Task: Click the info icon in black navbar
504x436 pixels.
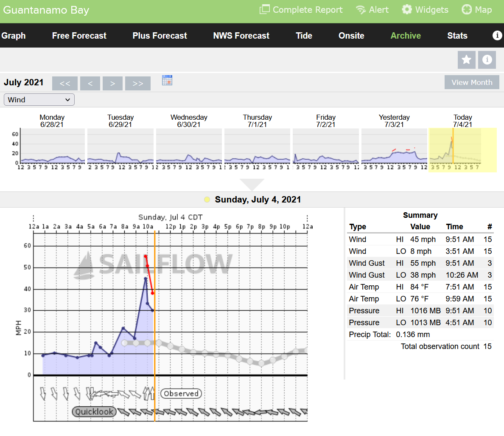Action: tap(497, 35)
